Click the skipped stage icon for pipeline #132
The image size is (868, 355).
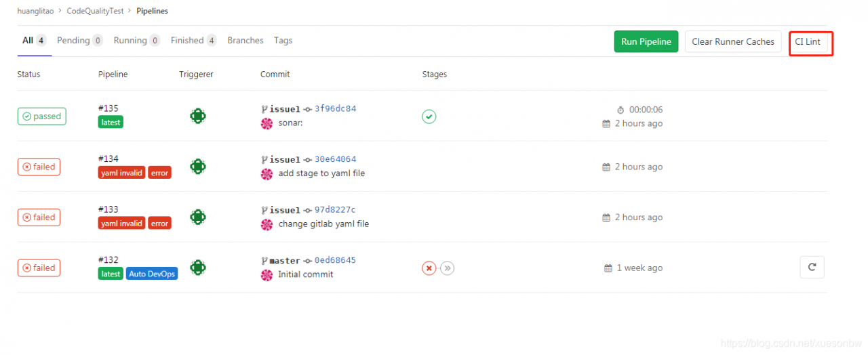tap(447, 268)
